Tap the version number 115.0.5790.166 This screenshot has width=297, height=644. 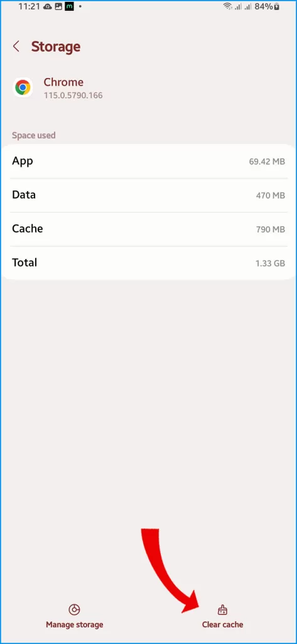[x=73, y=96]
